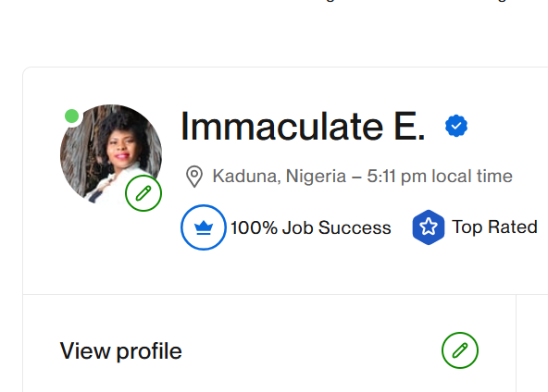Screen dimensions: 548x392
Task: Click the Top Rated label text
Action: coord(494,227)
